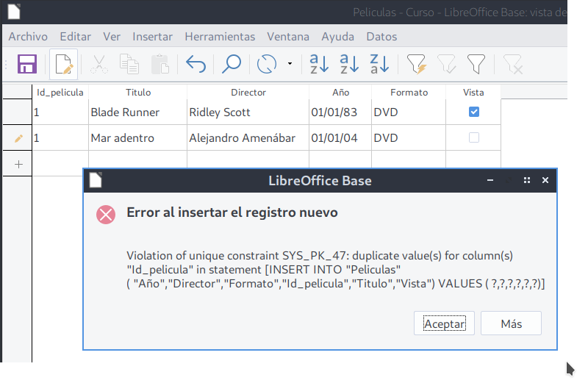Select the Mar adentro title cell

point(137,137)
